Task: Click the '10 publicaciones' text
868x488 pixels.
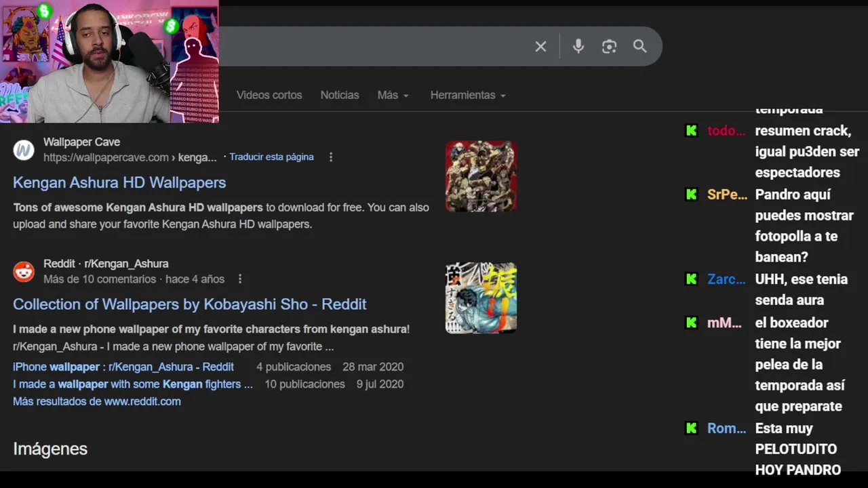Action: pos(304,384)
